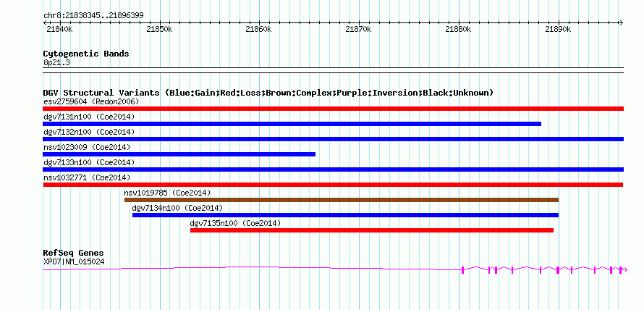The height and width of the screenshot is (310, 644).
Task: Click the XPO7 exon block at 21890k
Action: click(x=558, y=269)
